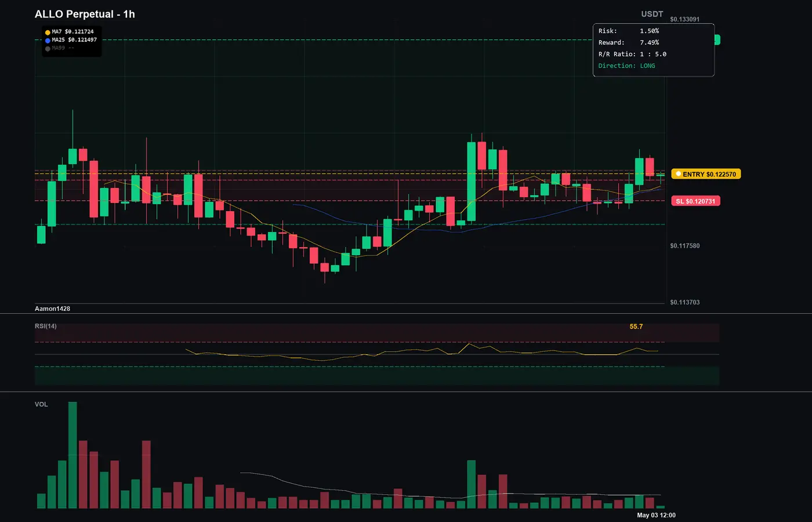Select the ENTRY $0.122570 price tag
Image resolution: width=812 pixels, height=522 pixels.
point(706,174)
